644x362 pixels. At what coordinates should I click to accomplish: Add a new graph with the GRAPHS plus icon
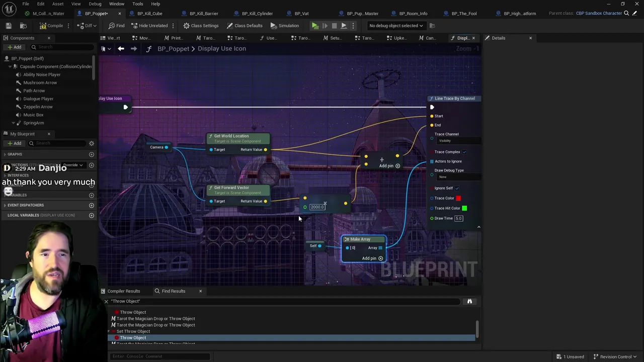click(92, 154)
